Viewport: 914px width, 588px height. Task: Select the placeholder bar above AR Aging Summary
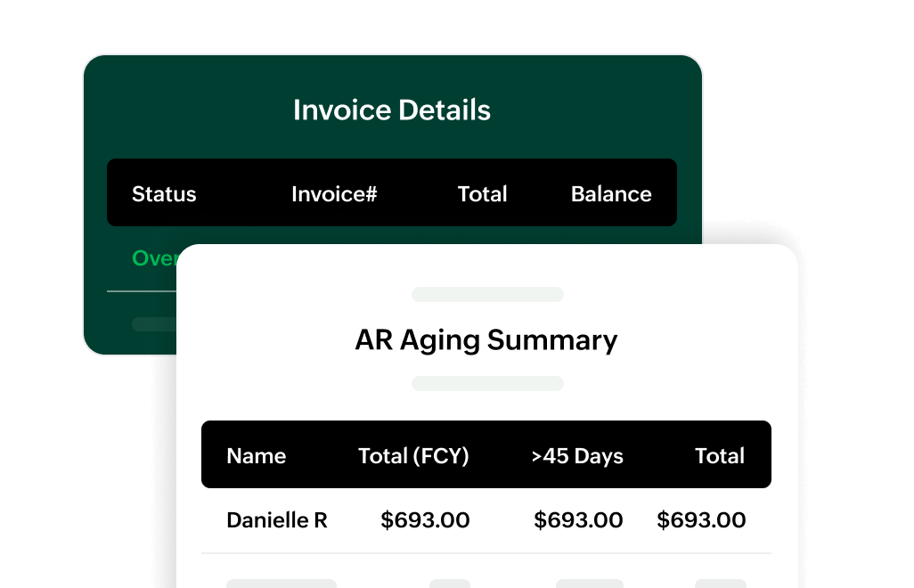tap(487, 295)
